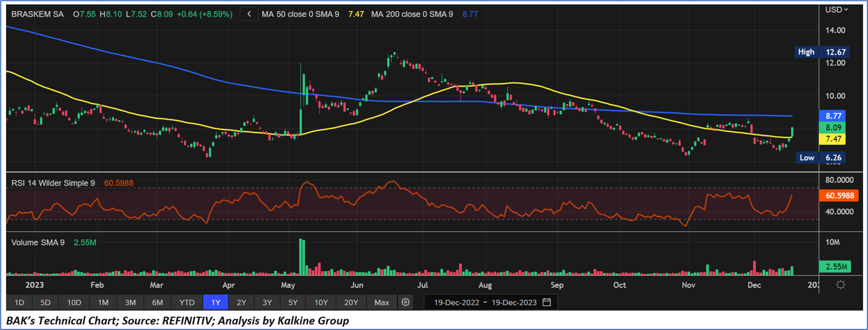Image resolution: width=868 pixels, height=330 pixels.
Task: Select the 1D range tab
Action: 19,302
